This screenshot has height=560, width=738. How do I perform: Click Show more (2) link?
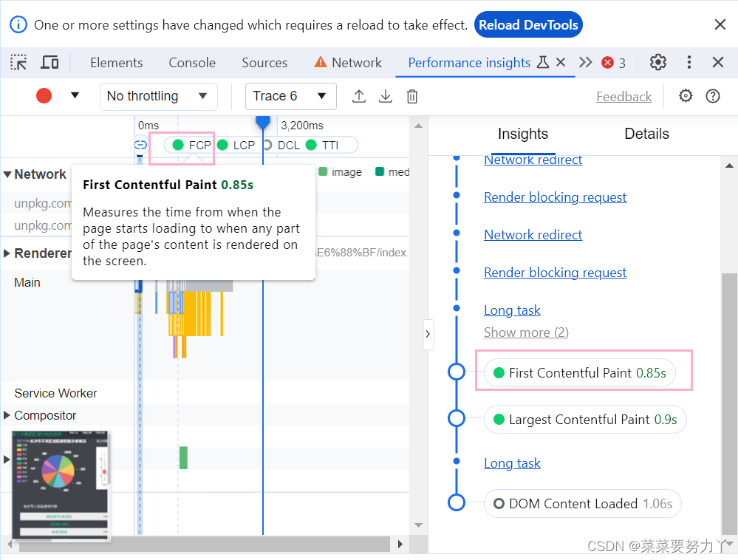pyautogui.click(x=526, y=332)
